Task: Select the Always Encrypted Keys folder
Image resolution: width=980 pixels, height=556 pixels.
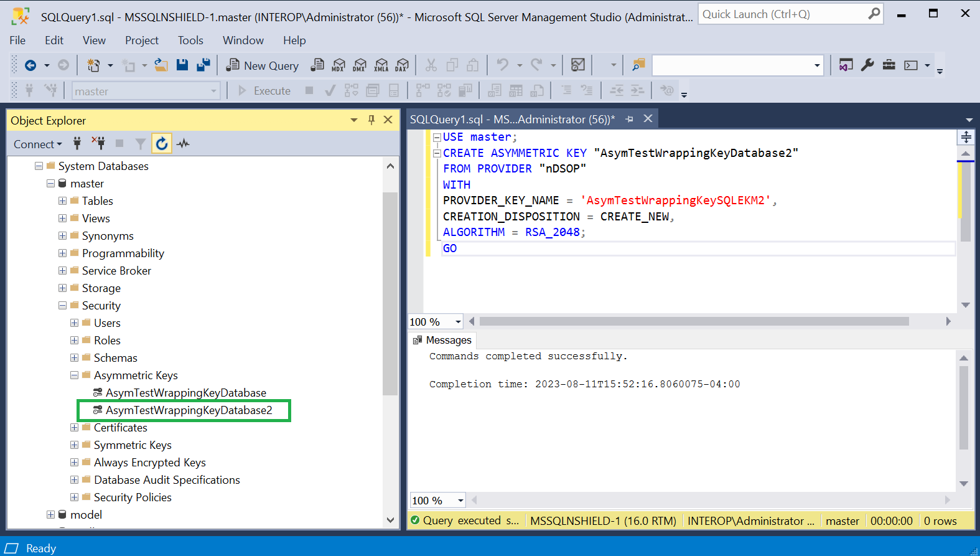Action: [x=149, y=463]
